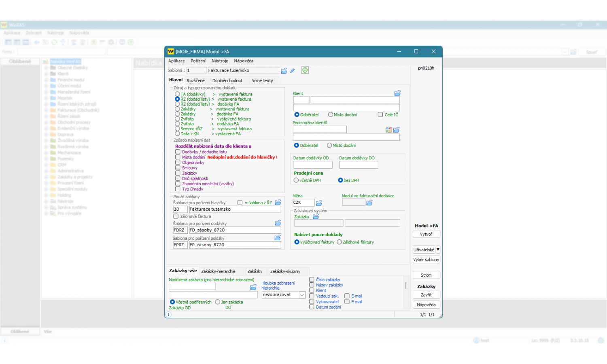607x364 pixels.
Task: Expand the arrow next to Uživatelské button
Action: tap(438, 250)
